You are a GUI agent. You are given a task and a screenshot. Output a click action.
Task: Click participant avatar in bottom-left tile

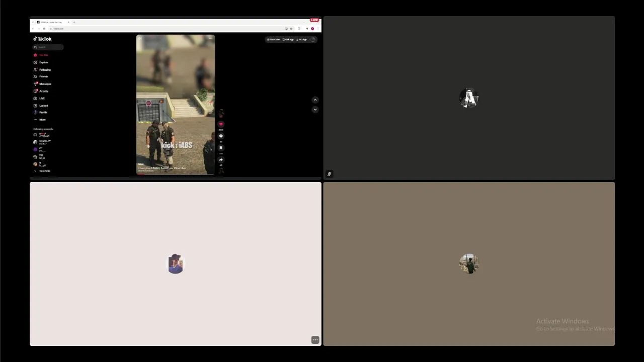tap(176, 264)
